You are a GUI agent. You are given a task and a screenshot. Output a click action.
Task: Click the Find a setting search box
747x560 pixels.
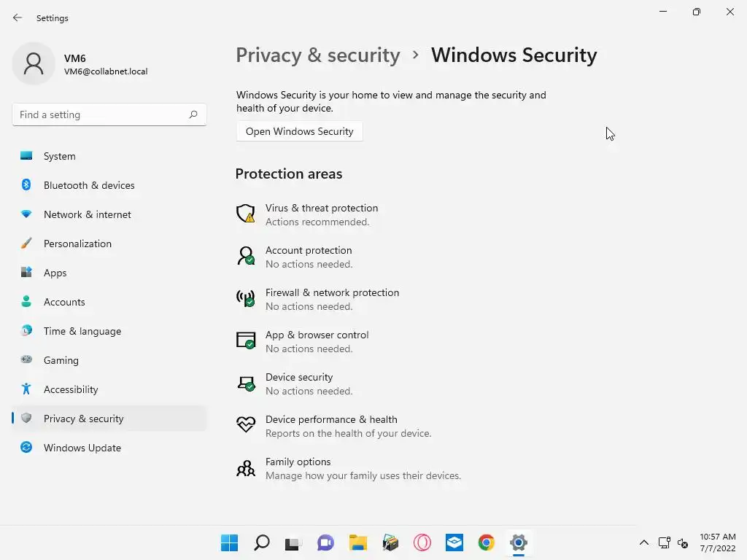102,114
